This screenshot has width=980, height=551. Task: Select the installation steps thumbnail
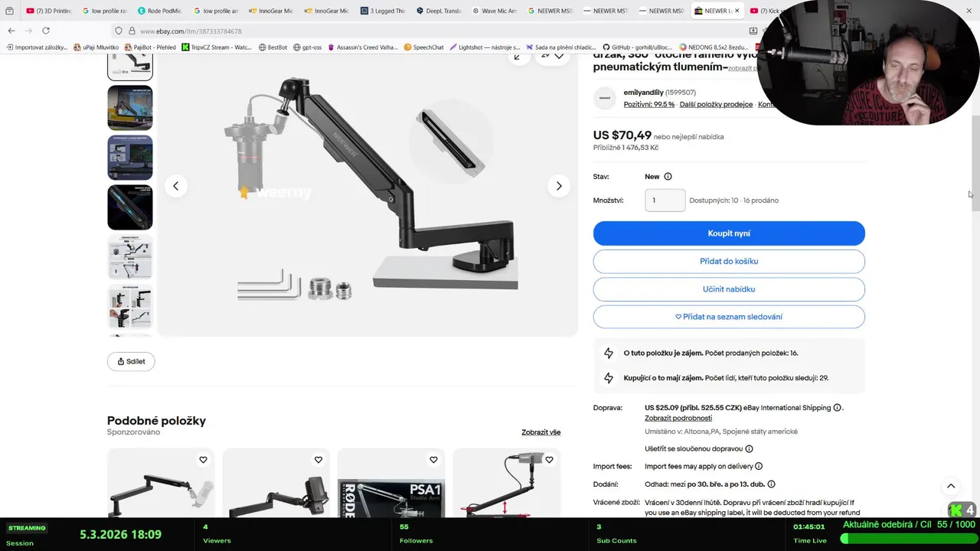(130, 307)
